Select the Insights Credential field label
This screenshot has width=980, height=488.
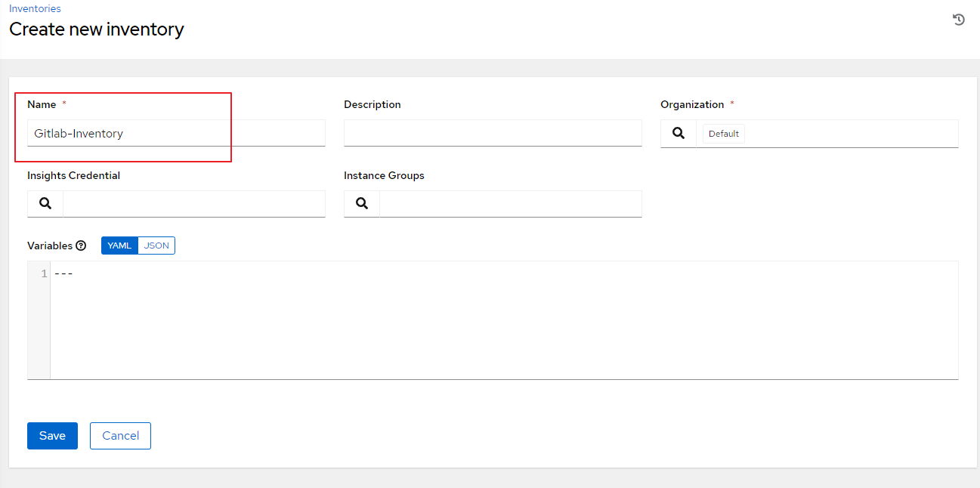73,175
